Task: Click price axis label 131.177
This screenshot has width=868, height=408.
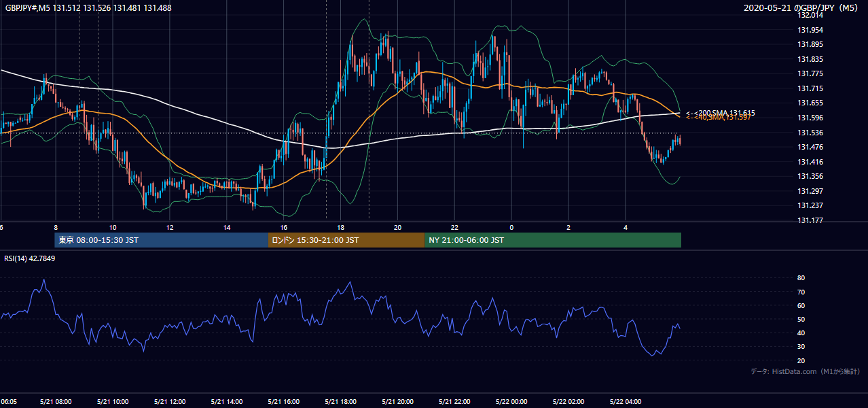Action: [810, 220]
